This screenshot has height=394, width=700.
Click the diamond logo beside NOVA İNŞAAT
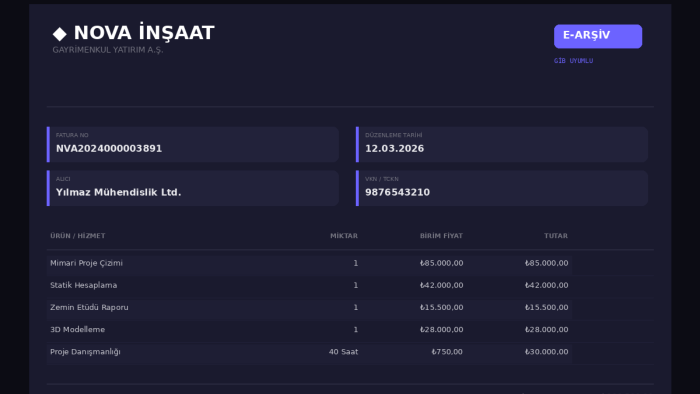click(x=59, y=33)
